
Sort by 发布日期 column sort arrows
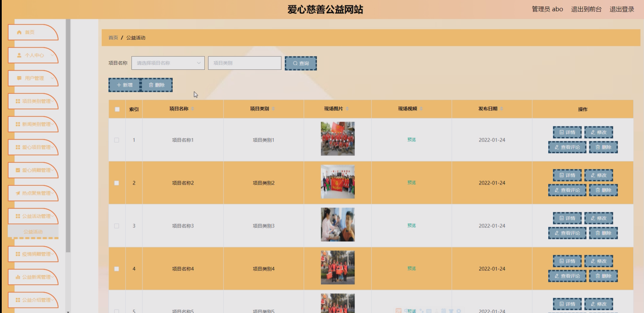[x=502, y=109]
